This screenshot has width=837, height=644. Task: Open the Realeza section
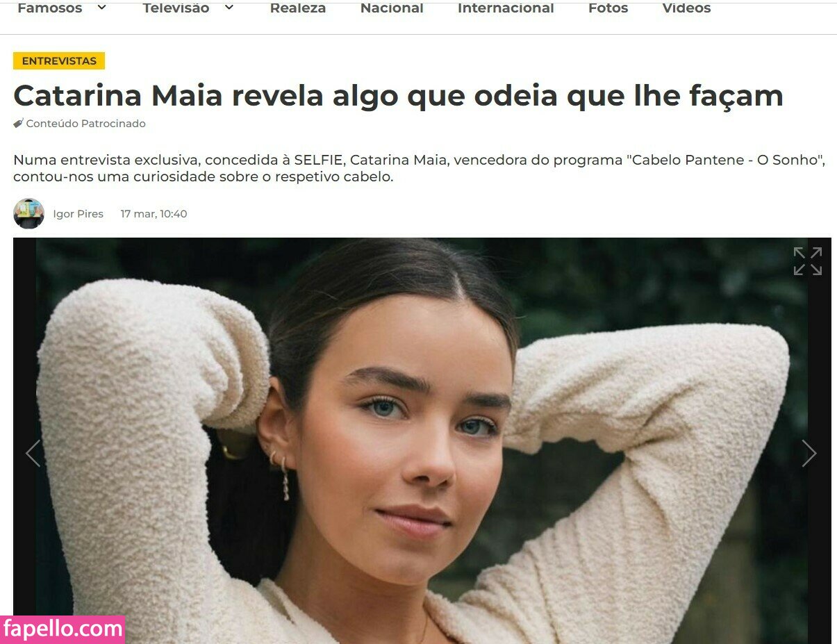pyautogui.click(x=297, y=8)
